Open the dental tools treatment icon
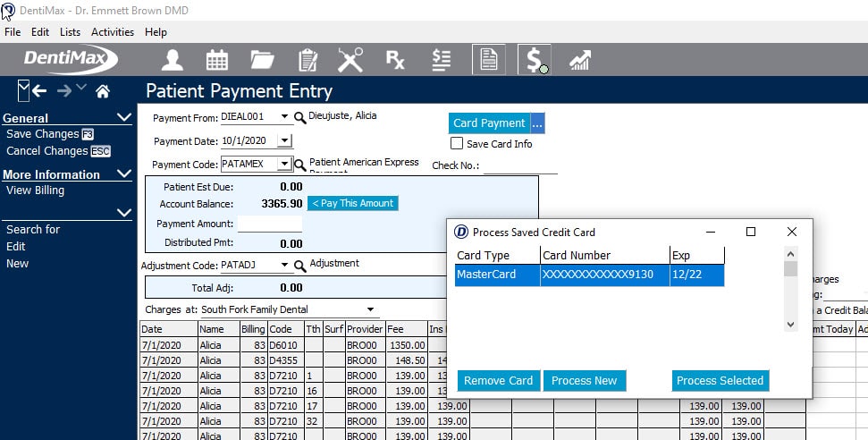 pyautogui.click(x=350, y=60)
